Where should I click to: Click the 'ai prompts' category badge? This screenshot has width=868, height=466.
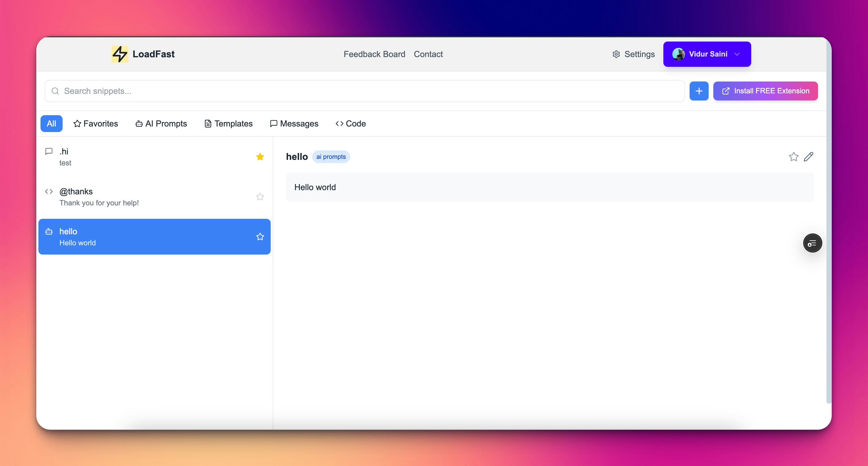pos(331,157)
